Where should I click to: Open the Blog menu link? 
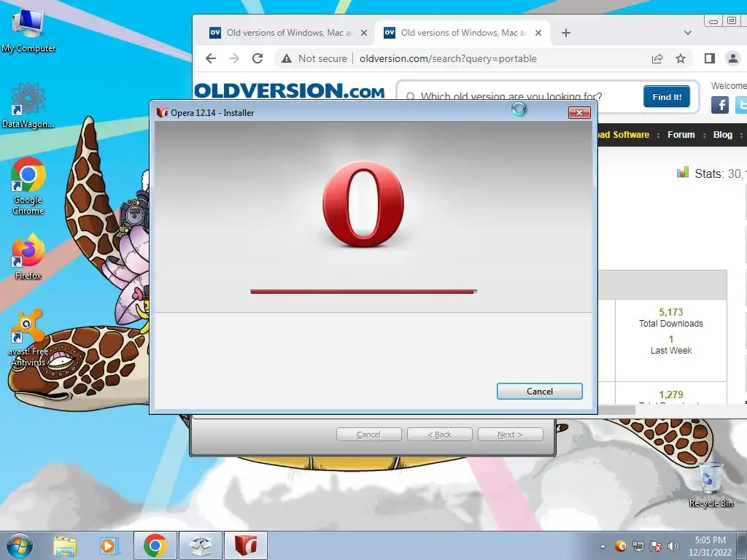tap(722, 135)
